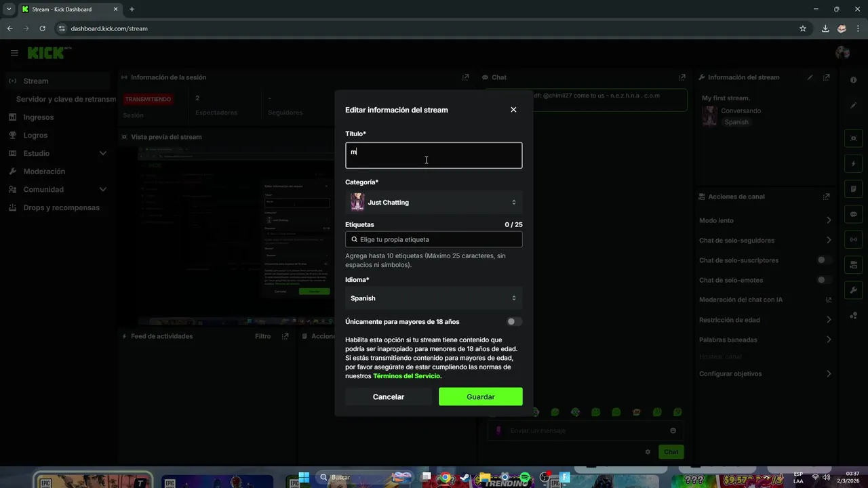The image size is (868, 488).
Task: Focus the Elige tu propia etiqueta search field
Action: 434,239
